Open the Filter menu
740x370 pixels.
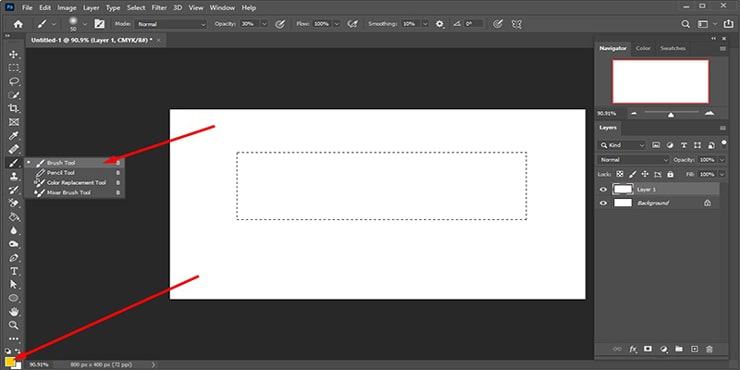(159, 8)
